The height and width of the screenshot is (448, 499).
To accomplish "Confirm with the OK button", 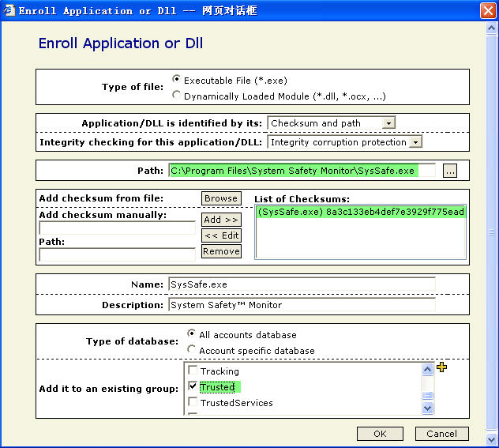I will pyautogui.click(x=380, y=434).
